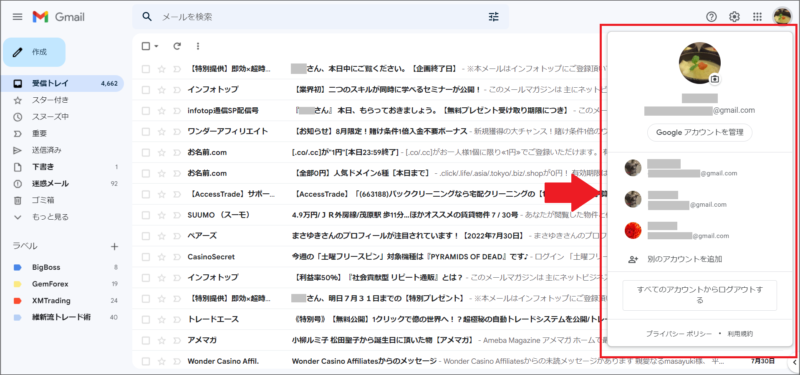Star the トレードエース email
Viewport: 800px width, 375px height.
pos(162,319)
